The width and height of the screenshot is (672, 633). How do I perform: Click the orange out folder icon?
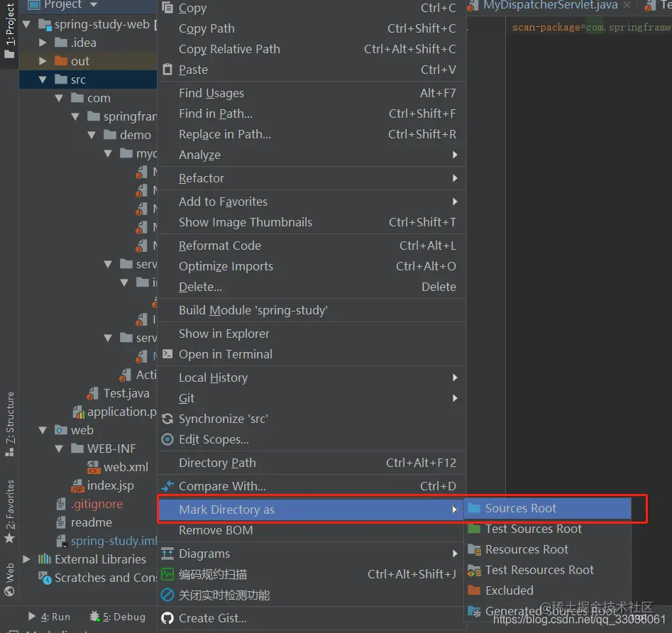[x=61, y=61]
